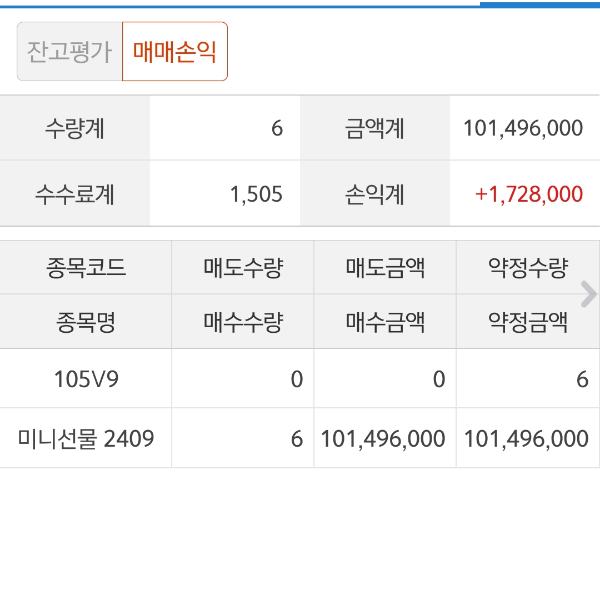Click the 매도금액 column header
The height and width of the screenshot is (600, 600).
[x=385, y=268]
